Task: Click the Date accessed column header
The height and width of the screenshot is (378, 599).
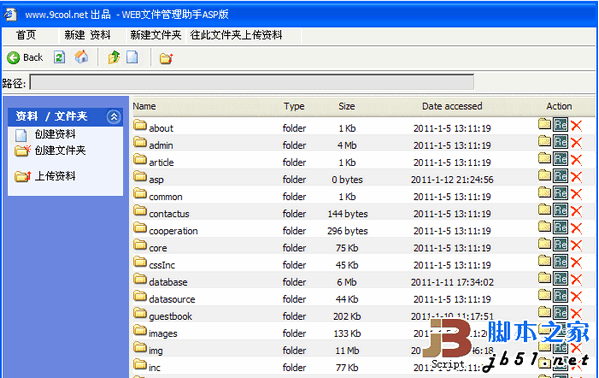Action: tap(452, 106)
